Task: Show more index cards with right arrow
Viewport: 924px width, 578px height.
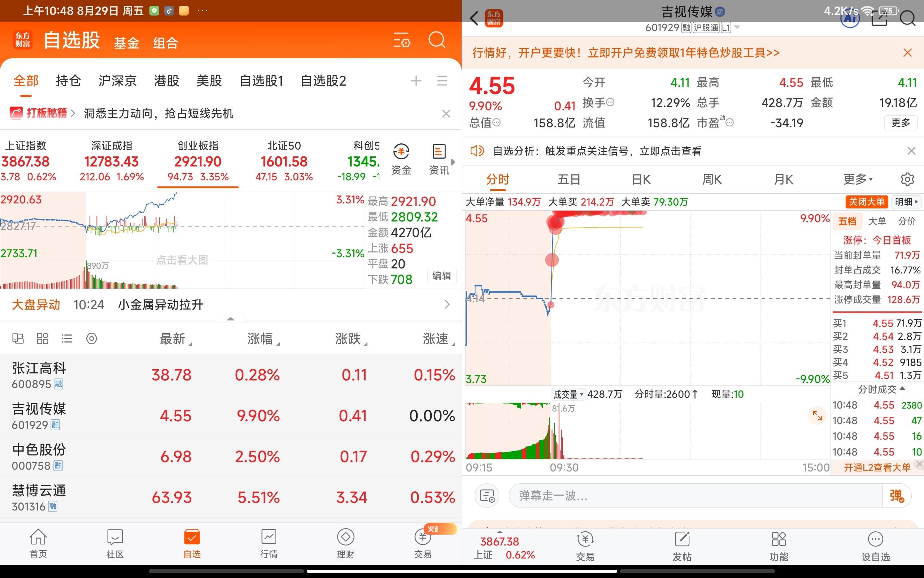Action: 453,162
